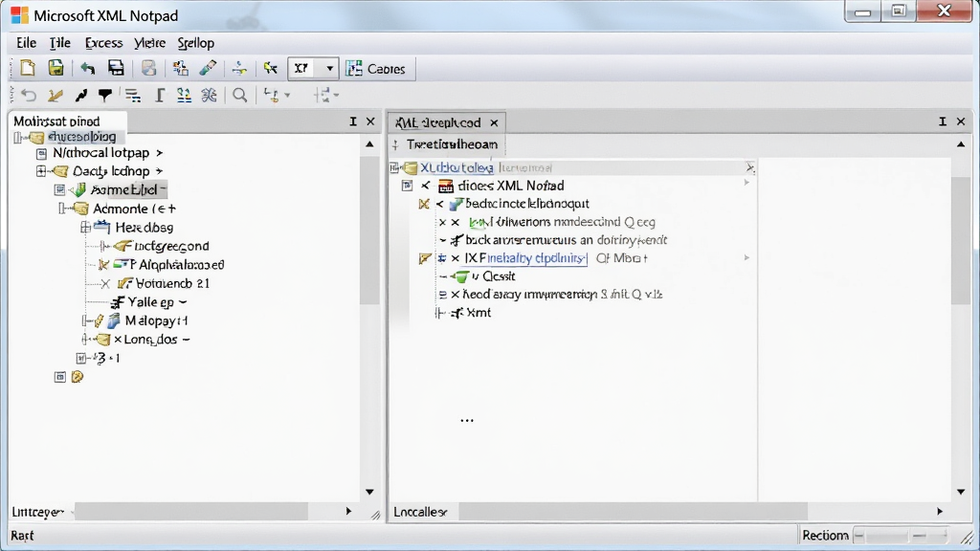The height and width of the screenshot is (551, 980).
Task: Click the right arrow on 'XML Nofad' row
Action: pyautogui.click(x=746, y=183)
